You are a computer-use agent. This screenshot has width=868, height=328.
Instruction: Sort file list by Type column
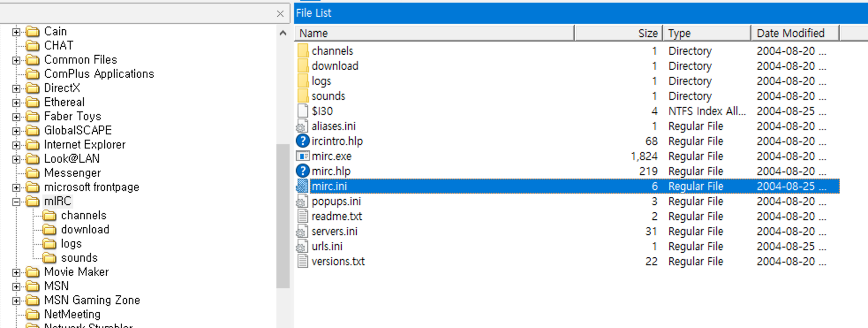707,33
